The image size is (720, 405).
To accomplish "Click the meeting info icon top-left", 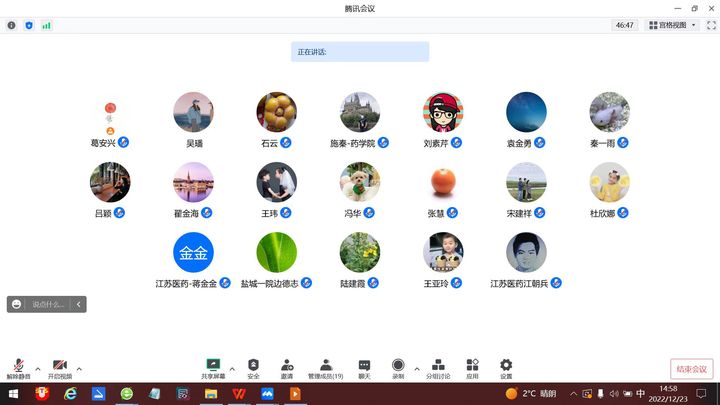I will tap(12, 25).
